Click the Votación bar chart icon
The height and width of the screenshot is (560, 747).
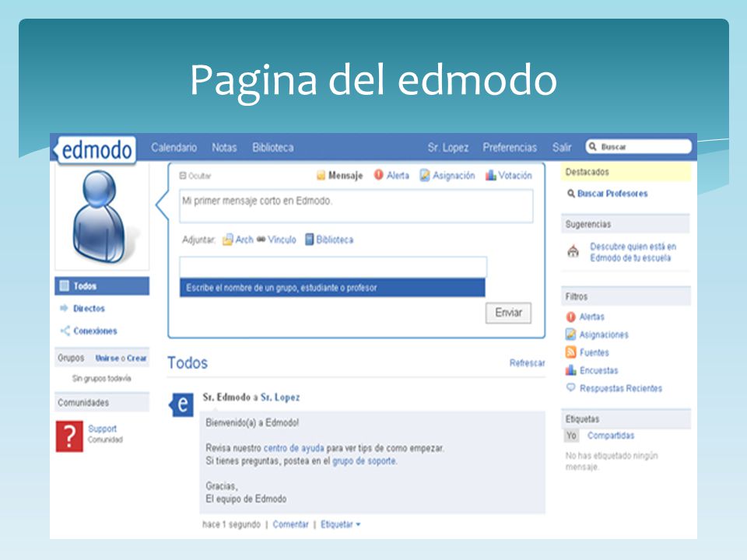pyautogui.click(x=491, y=175)
